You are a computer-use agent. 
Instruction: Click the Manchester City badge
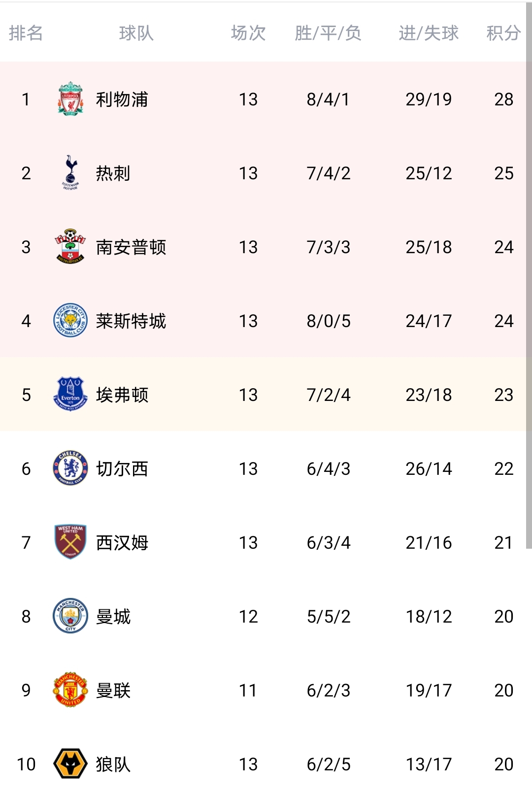click(x=70, y=616)
